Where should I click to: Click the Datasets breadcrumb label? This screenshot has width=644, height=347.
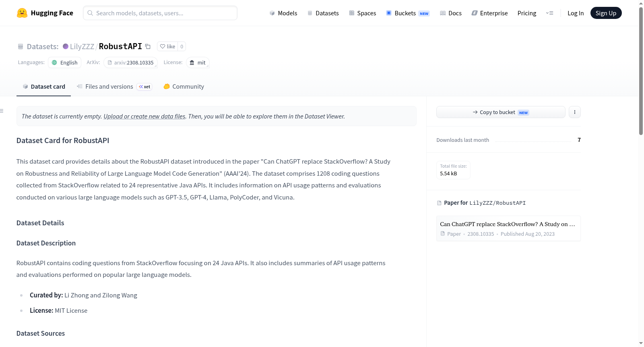click(x=43, y=46)
